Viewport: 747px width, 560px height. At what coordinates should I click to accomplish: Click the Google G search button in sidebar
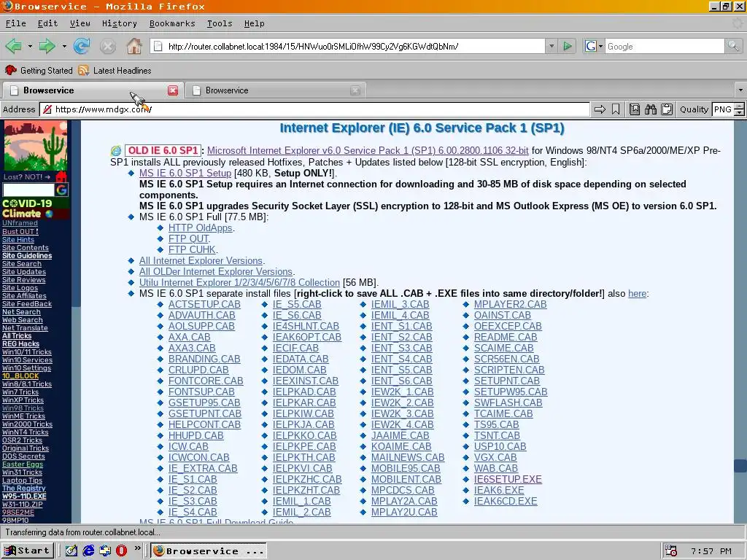tap(61, 190)
